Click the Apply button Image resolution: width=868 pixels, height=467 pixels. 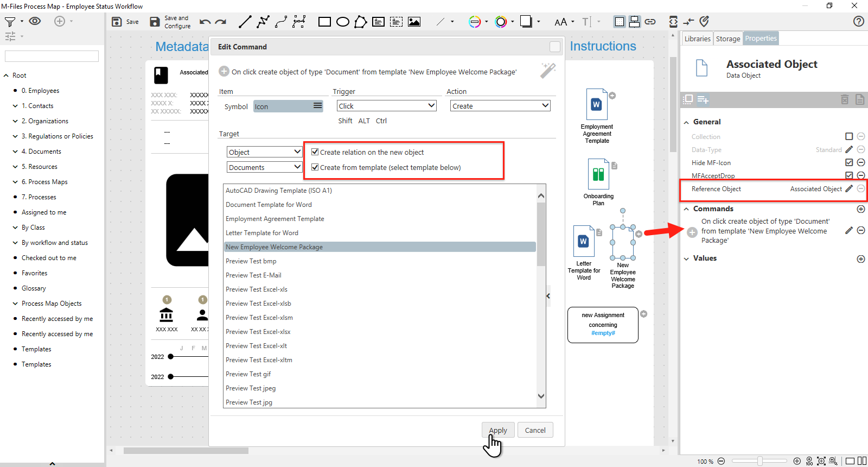pos(497,430)
